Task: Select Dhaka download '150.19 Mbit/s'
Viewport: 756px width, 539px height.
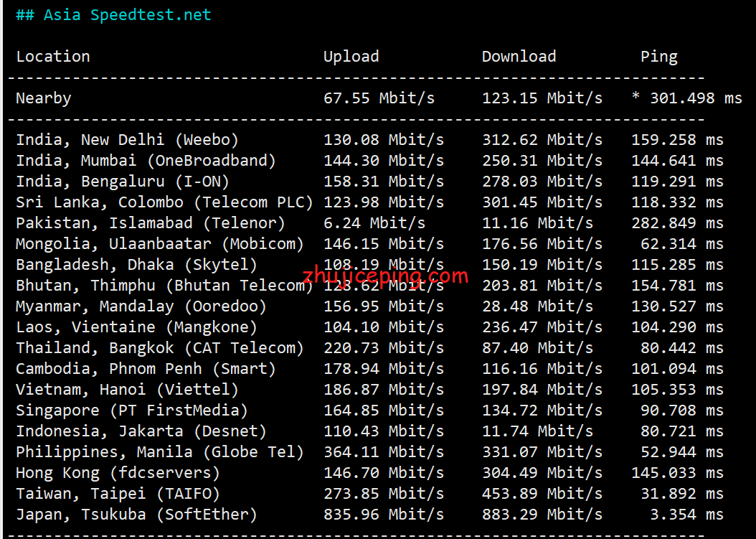Action: (542, 264)
